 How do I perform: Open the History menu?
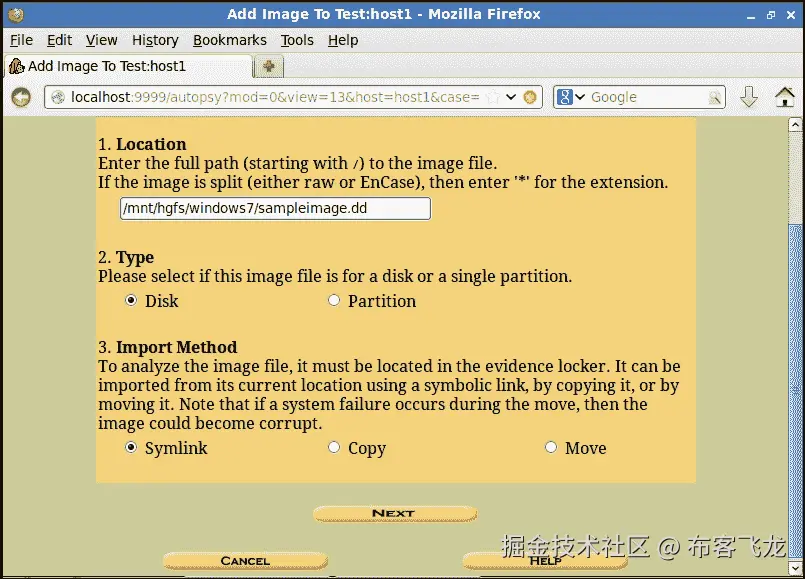[155, 40]
